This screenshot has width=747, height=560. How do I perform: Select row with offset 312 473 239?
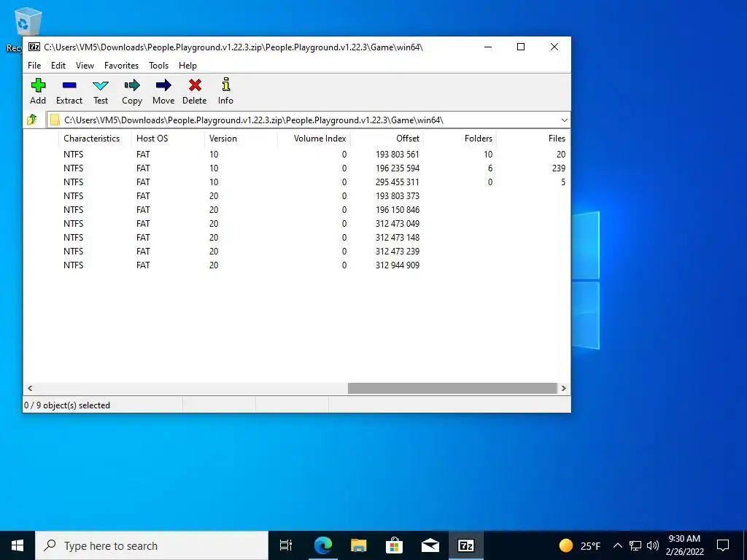(x=296, y=251)
